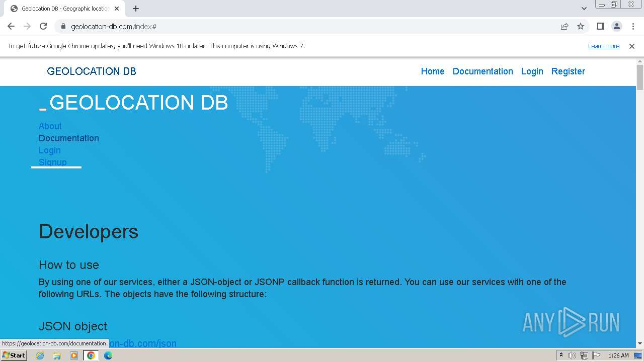Click the Login link below Documentation
Image resolution: width=644 pixels, height=362 pixels.
50,150
